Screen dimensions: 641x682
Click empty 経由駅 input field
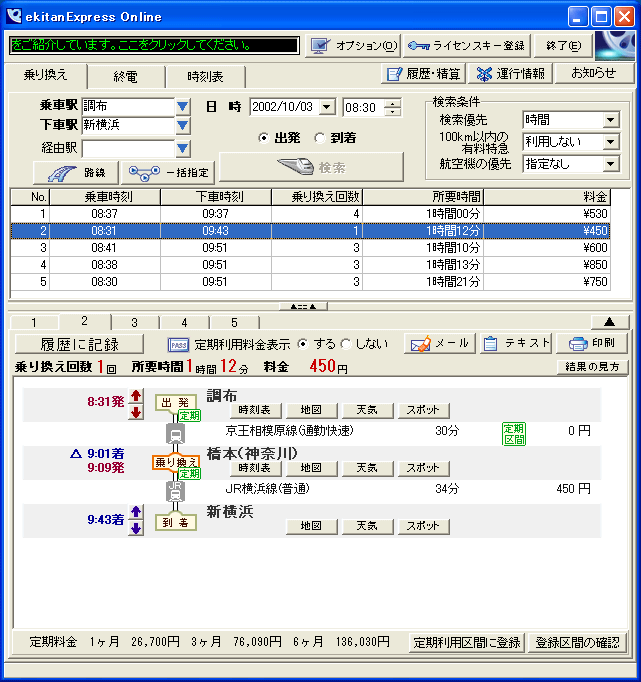128,148
